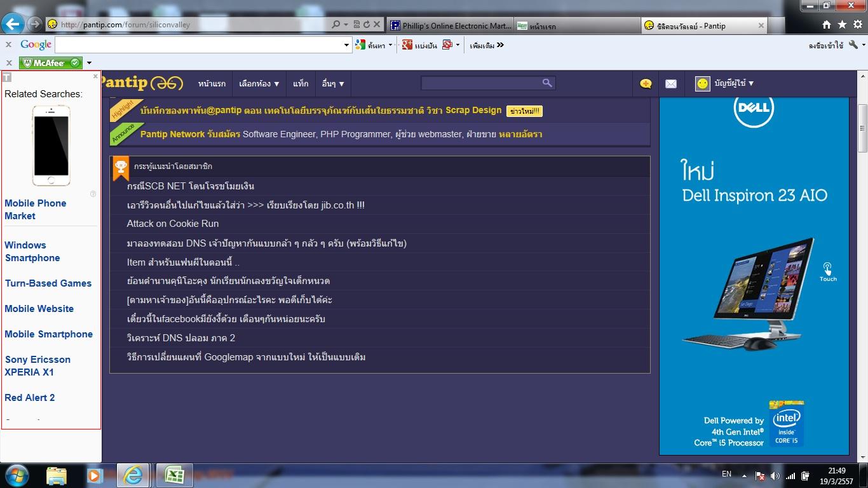Click Pantip หน้าแรก menu item
The height and width of the screenshot is (488, 868).
point(212,83)
